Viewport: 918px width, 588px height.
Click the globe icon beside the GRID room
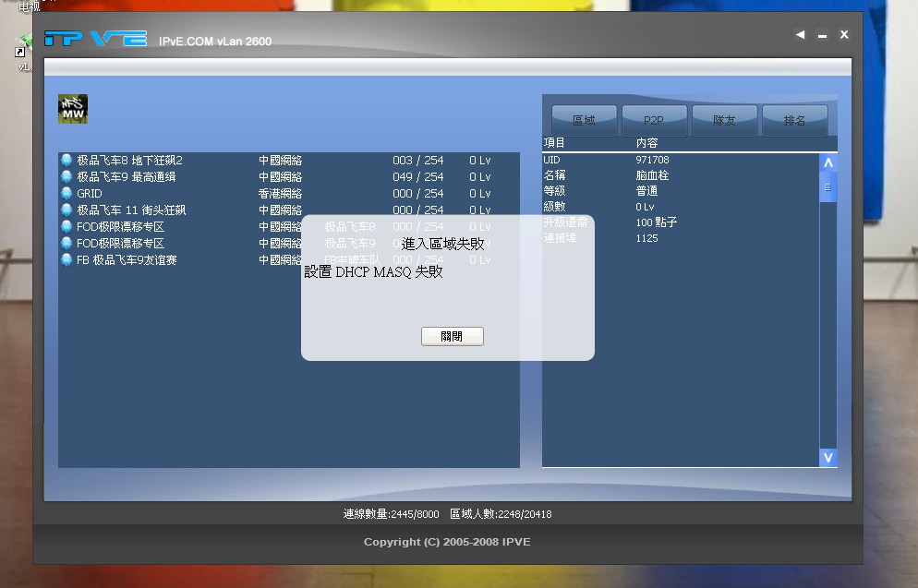66,193
